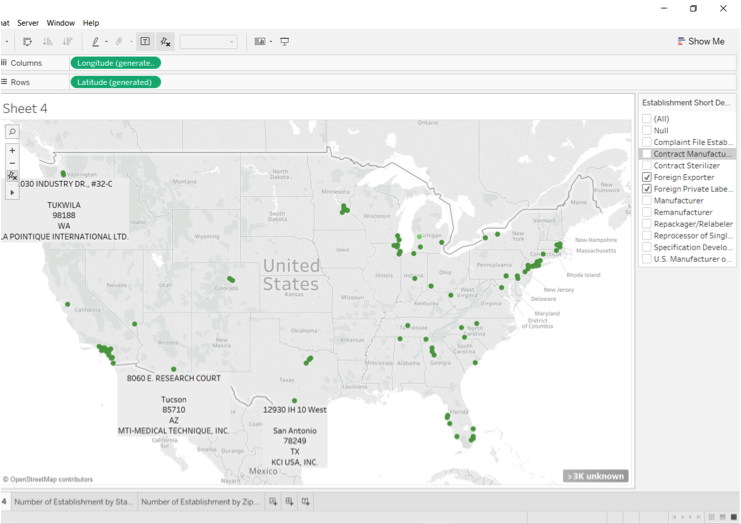
Task: Click the >3K unknown indicator
Action: tap(595, 476)
